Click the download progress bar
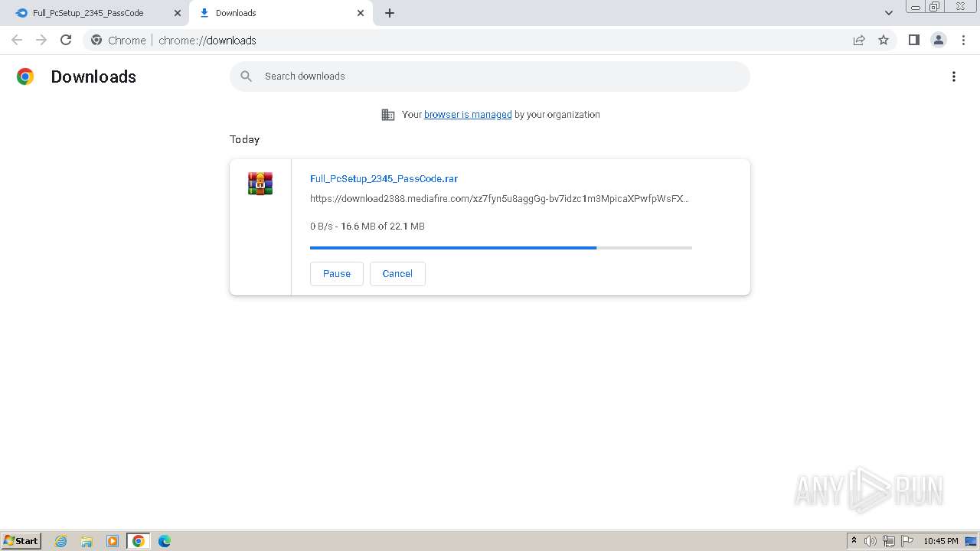Image resolution: width=980 pixels, height=551 pixels. coord(501,248)
